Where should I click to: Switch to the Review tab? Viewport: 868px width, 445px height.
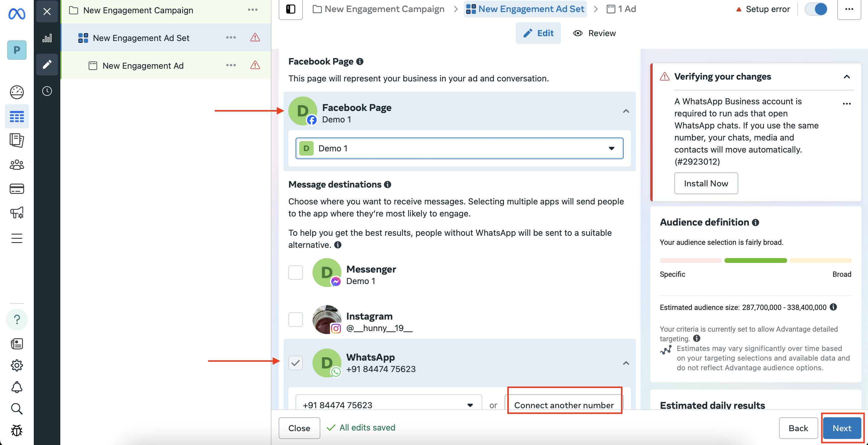tap(594, 33)
